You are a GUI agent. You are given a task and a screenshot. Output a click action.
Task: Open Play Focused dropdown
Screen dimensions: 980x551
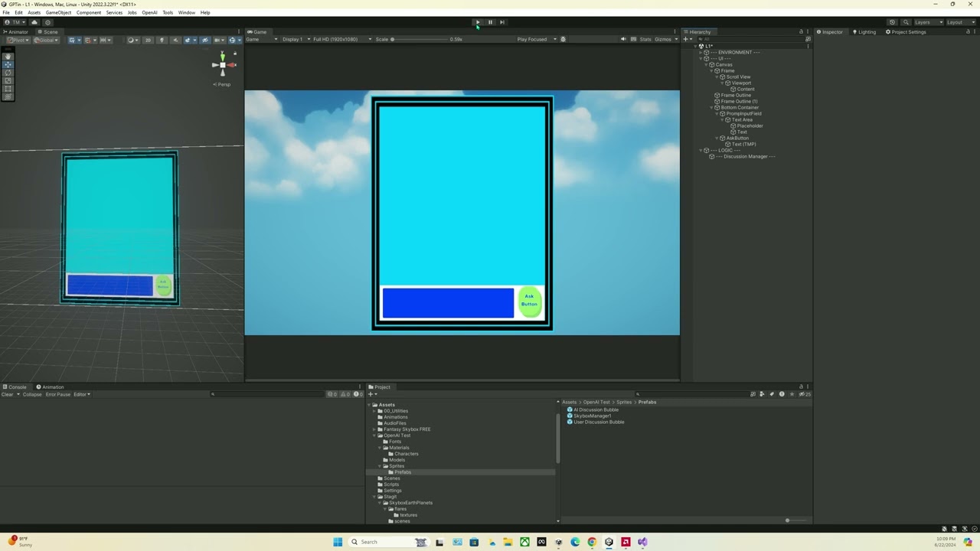tap(536, 39)
